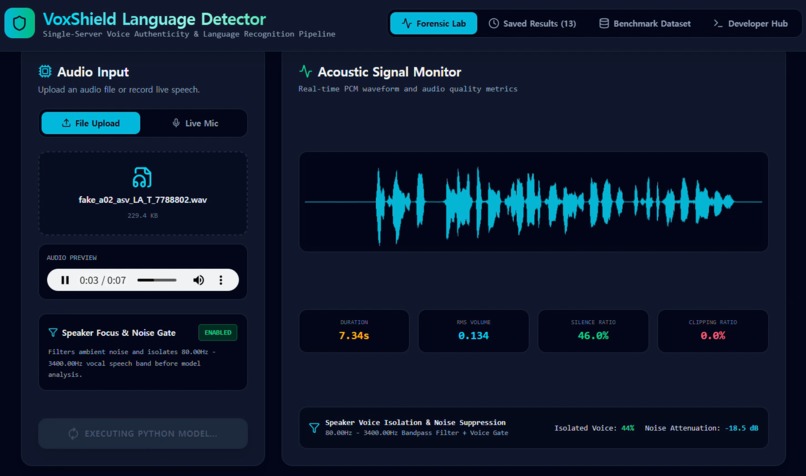
Task: Click the spinner icon on Executing button
Action: [x=74, y=433]
